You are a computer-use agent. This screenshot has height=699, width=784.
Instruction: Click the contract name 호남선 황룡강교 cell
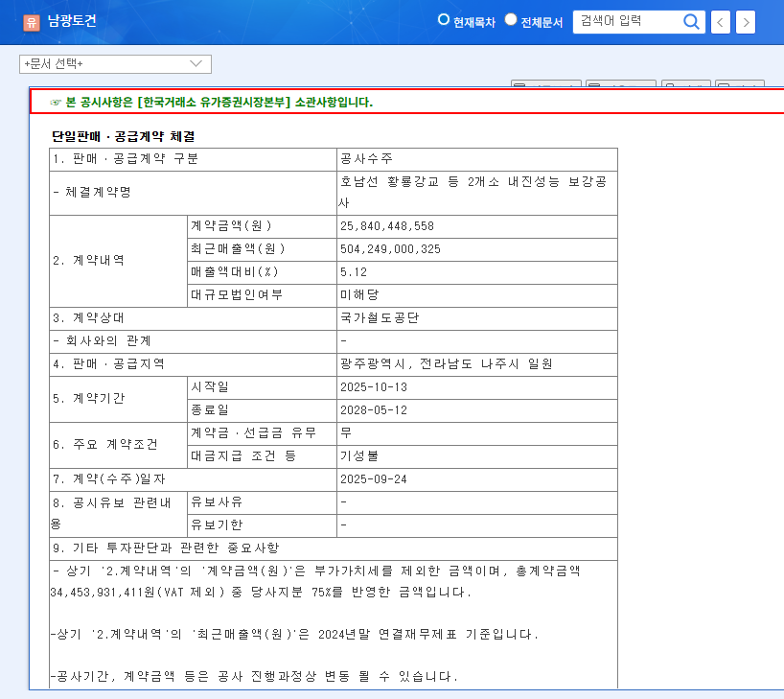477,193
